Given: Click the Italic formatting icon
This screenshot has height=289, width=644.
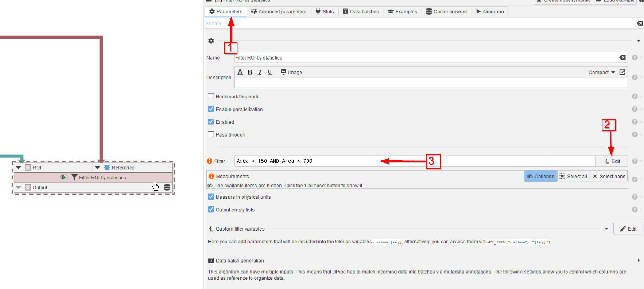Looking at the screenshot, I should click(x=260, y=72).
